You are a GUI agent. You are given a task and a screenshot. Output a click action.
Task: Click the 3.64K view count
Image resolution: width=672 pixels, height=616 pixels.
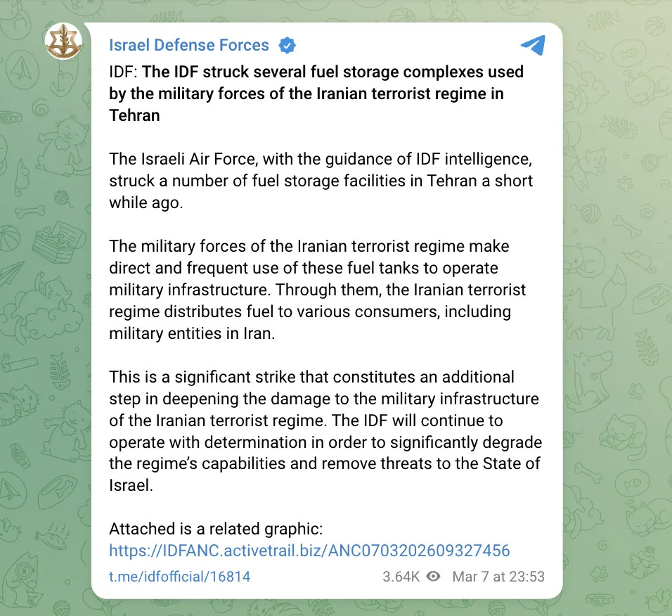point(401,577)
